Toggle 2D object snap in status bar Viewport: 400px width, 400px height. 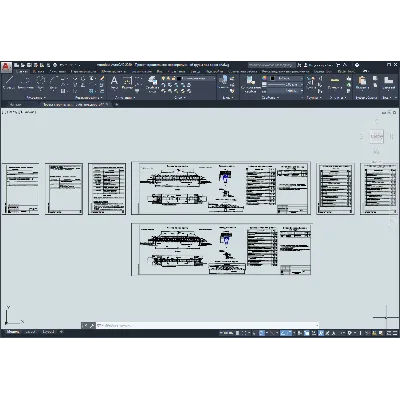coord(290,333)
